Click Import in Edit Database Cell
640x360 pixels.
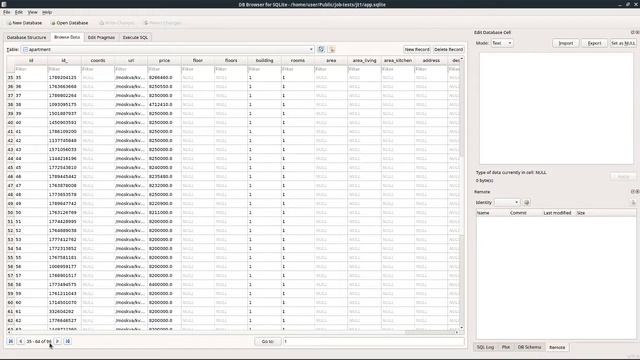(566, 43)
